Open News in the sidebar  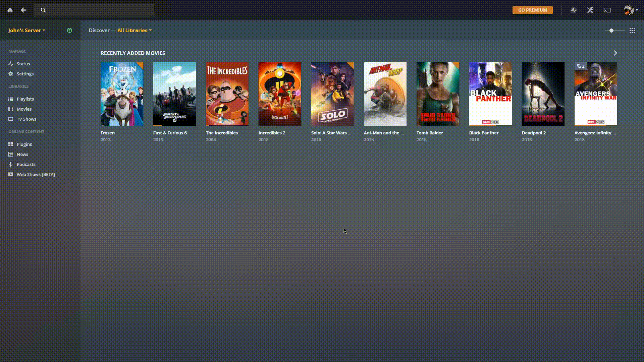tap(22, 154)
